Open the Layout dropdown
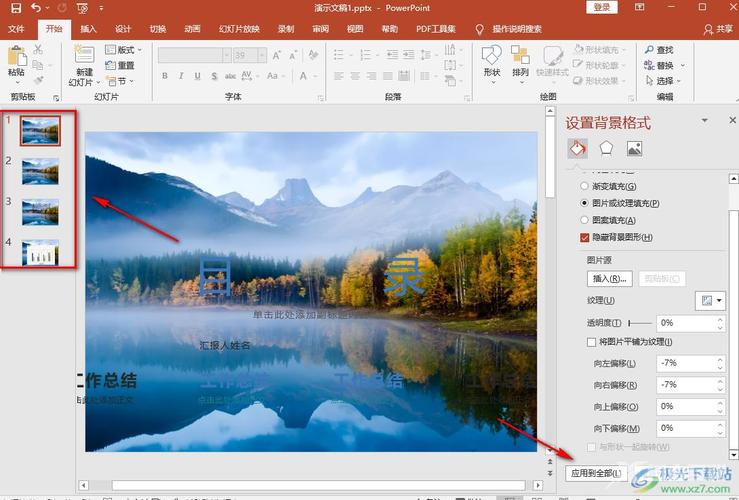 [x=123, y=49]
